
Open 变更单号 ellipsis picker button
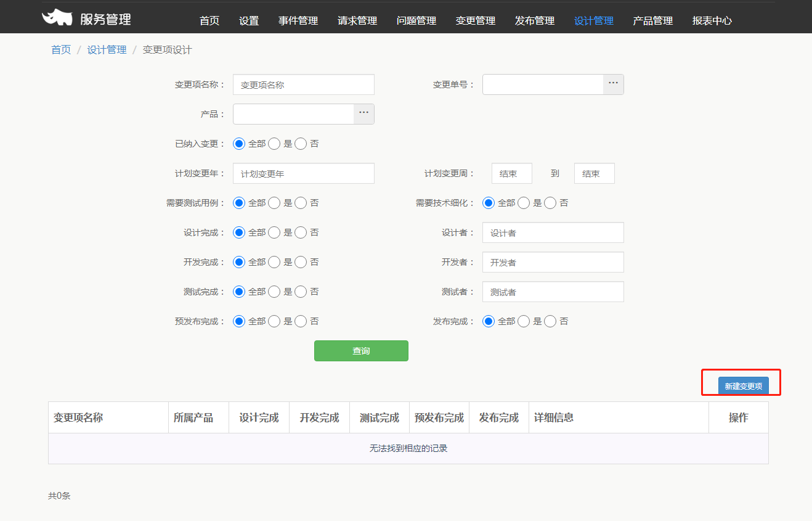pos(613,84)
